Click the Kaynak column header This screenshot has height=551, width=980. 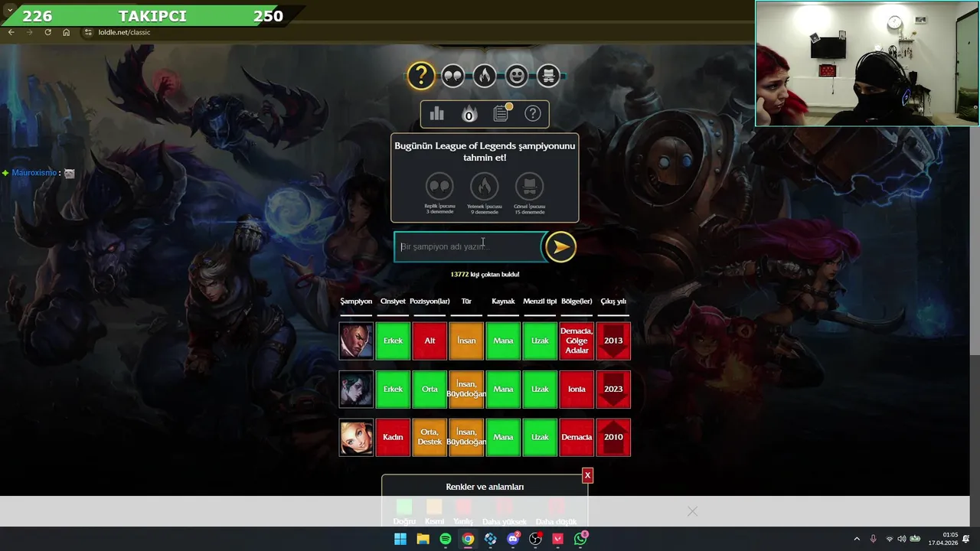pyautogui.click(x=503, y=302)
